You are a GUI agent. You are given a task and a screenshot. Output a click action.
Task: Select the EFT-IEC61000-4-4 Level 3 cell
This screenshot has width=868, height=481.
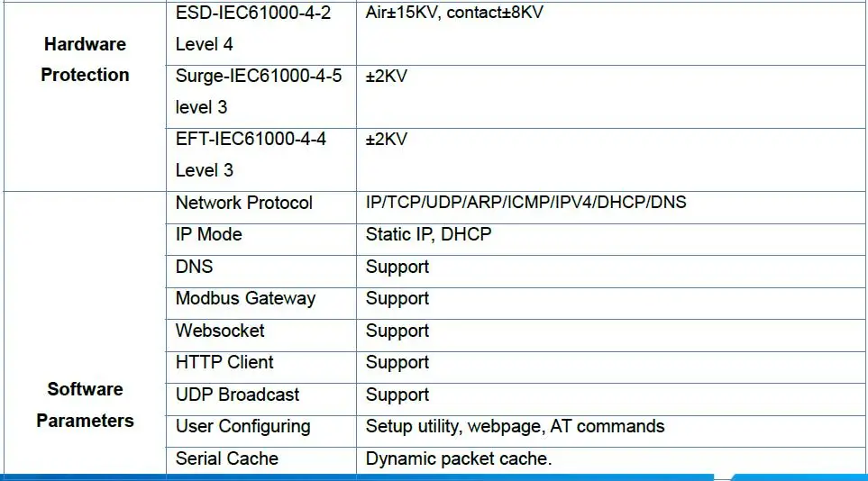coord(261,160)
